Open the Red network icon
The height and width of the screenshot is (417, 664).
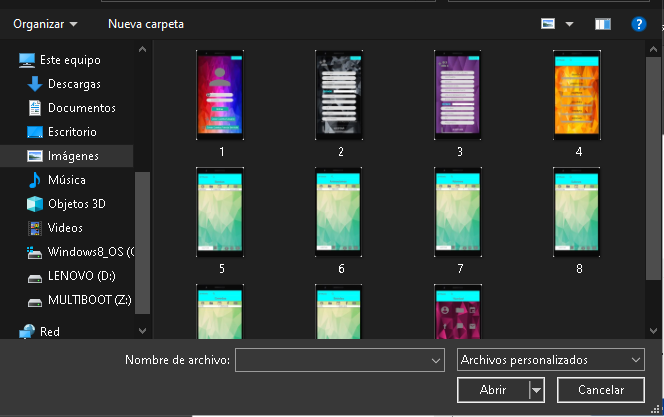point(27,331)
